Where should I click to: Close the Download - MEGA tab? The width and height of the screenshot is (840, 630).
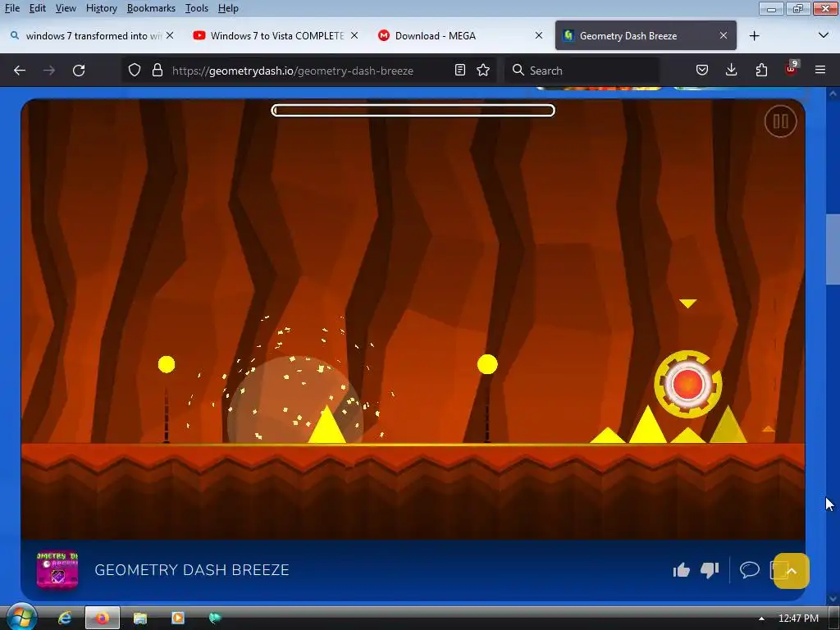539,35
